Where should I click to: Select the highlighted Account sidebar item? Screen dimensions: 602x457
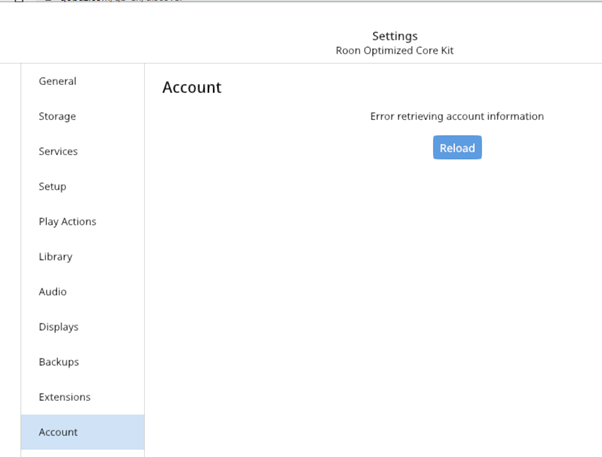[x=83, y=432]
